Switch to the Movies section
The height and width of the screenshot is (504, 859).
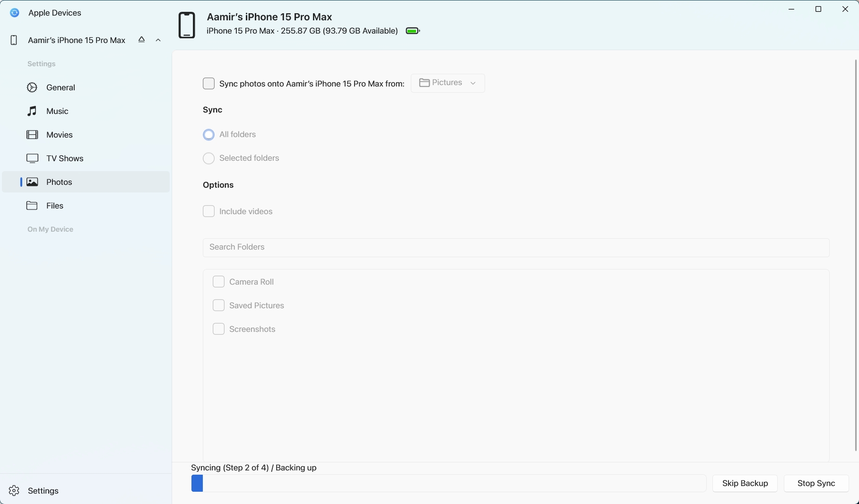pyautogui.click(x=60, y=135)
